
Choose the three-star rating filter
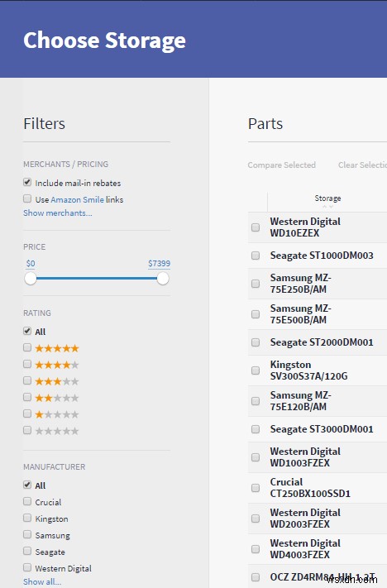(27, 380)
